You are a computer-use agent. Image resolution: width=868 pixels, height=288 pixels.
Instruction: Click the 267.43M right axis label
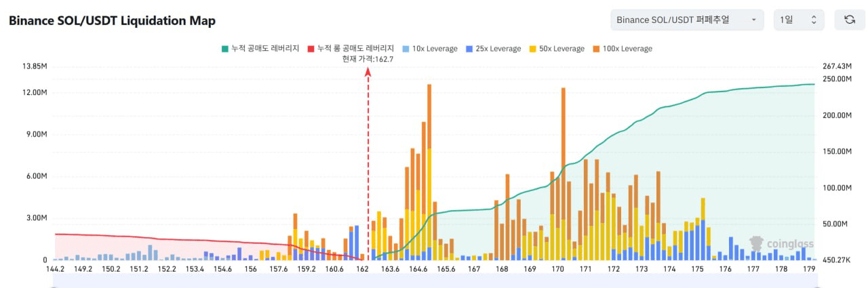coord(836,66)
